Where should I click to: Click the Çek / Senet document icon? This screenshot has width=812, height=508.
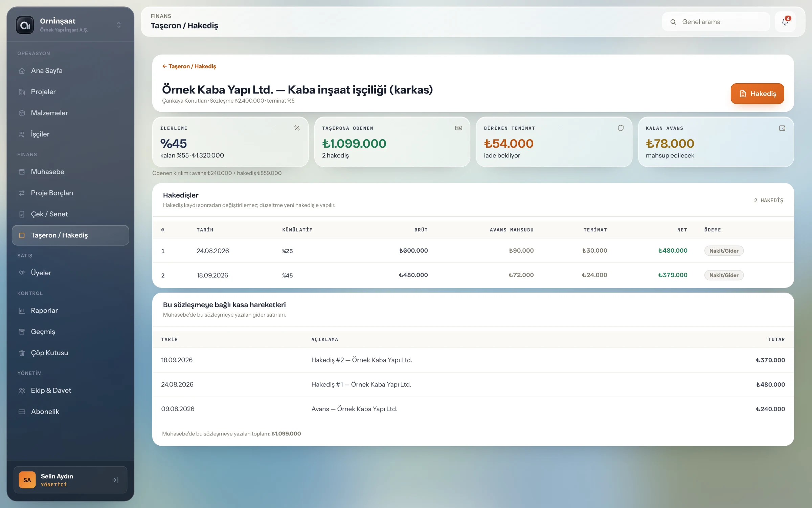pos(22,214)
